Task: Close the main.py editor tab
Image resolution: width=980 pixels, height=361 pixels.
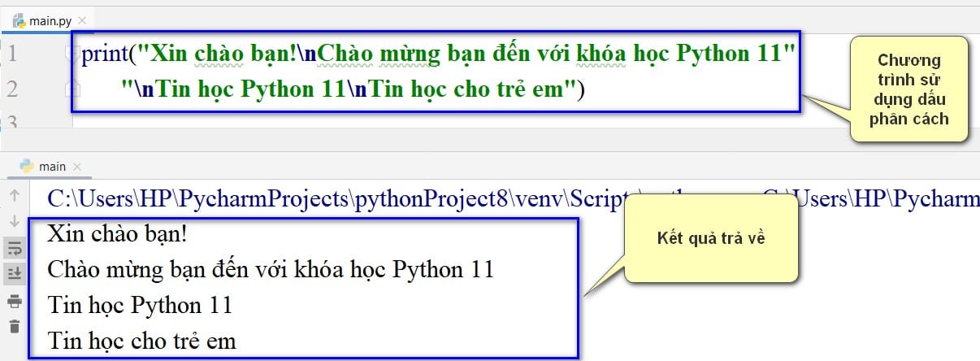Action: [x=80, y=20]
